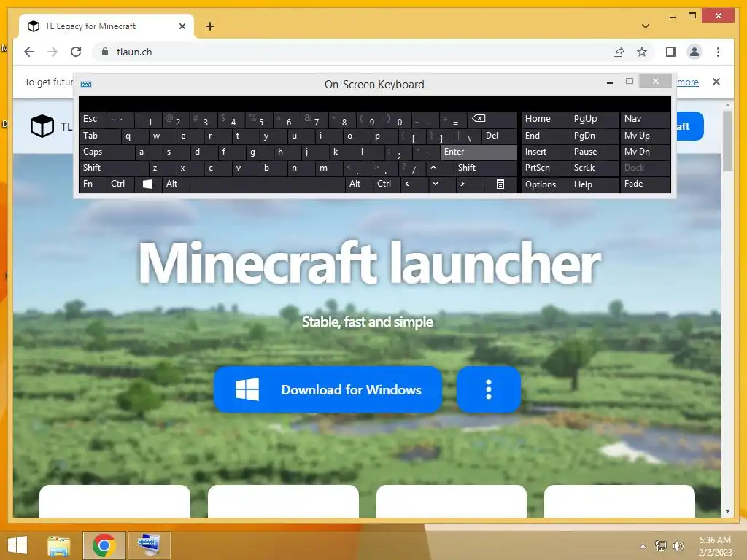Screen dimensions: 747x560
Task: Click the Esc key
Action: 93,119
